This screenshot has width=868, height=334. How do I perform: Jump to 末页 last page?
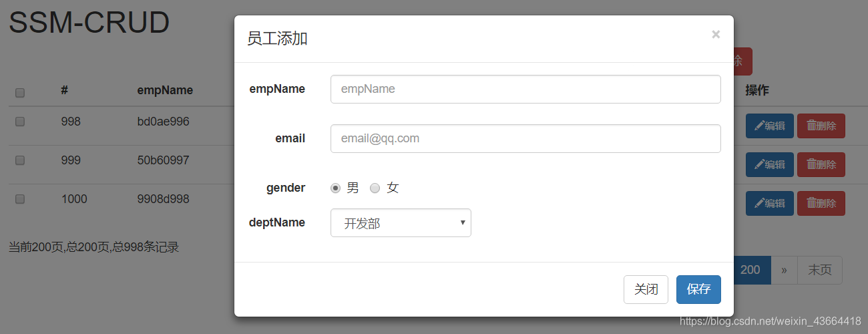coord(820,270)
